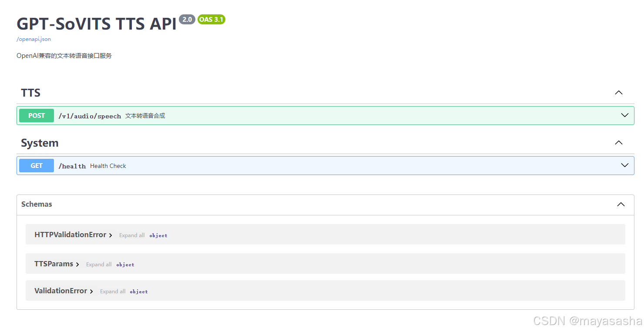The height and width of the screenshot is (332, 644).
Task: Expand the TTSParams schema
Action: tap(57, 264)
